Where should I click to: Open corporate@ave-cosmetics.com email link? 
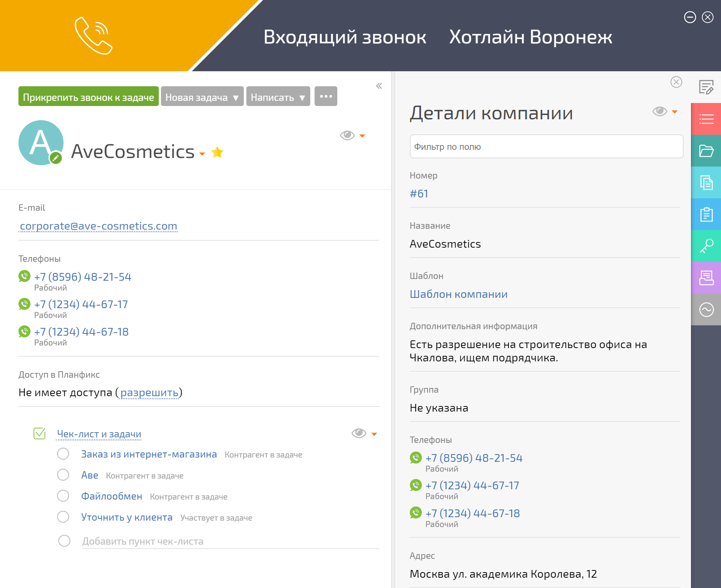pyautogui.click(x=98, y=226)
